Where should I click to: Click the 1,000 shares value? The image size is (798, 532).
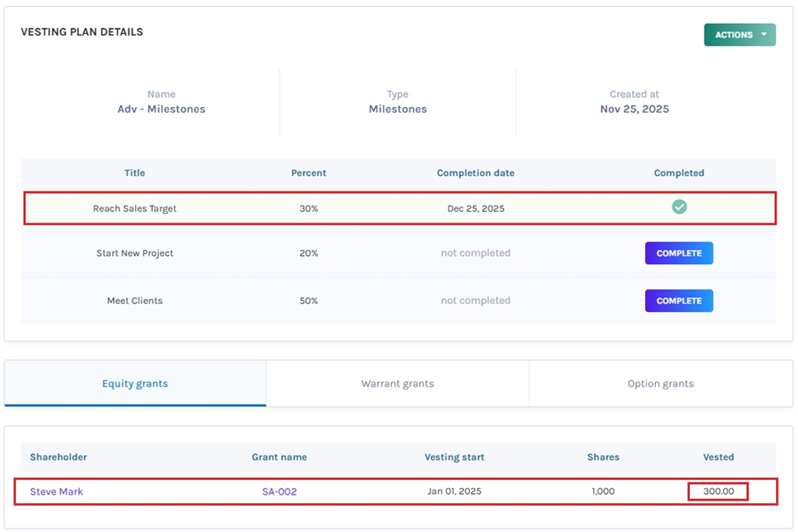point(603,491)
